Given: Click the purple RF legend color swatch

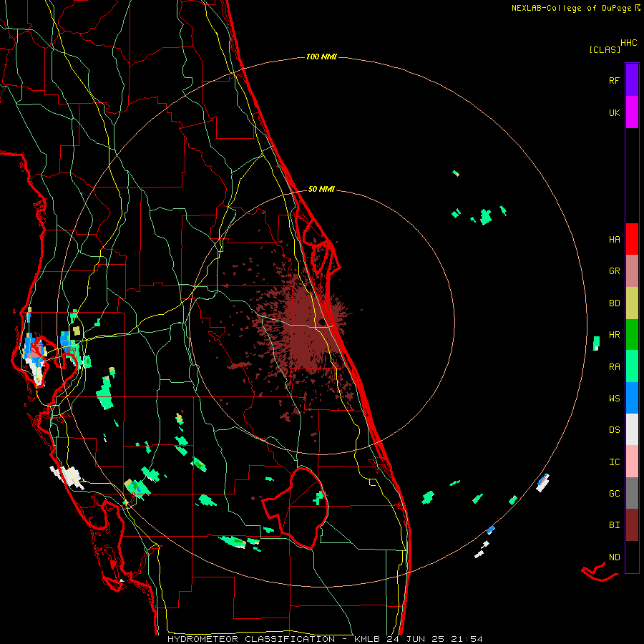Looking at the screenshot, I should pyautogui.click(x=632, y=80).
